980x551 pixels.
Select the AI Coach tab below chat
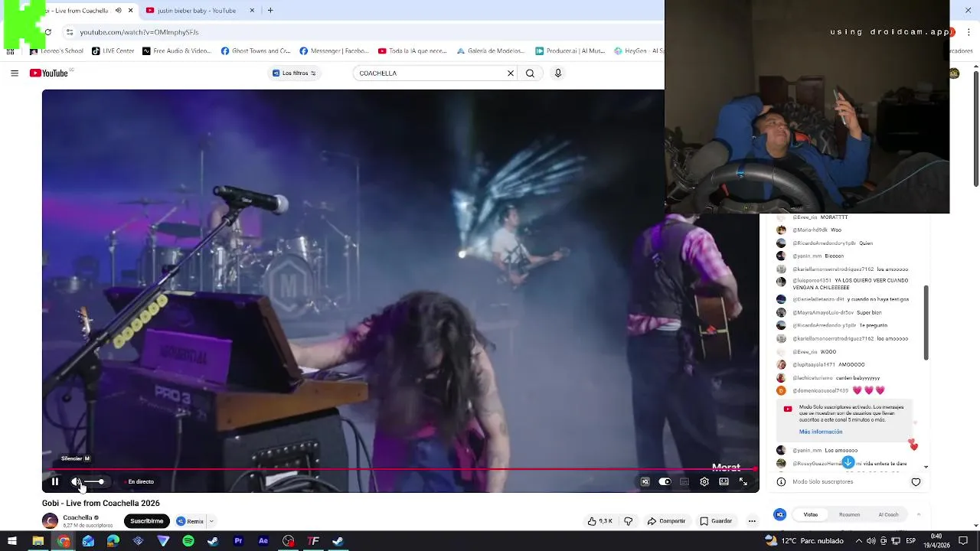(x=888, y=514)
